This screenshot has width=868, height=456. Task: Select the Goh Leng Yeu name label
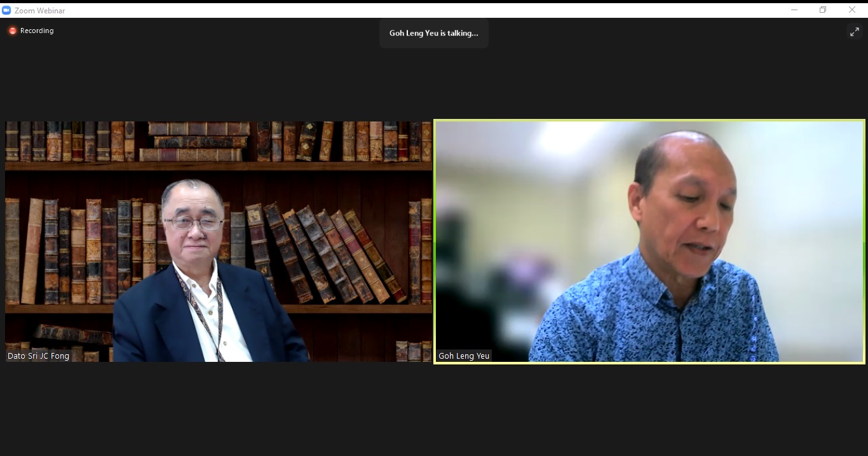pyautogui.click(x=464, y=356)
